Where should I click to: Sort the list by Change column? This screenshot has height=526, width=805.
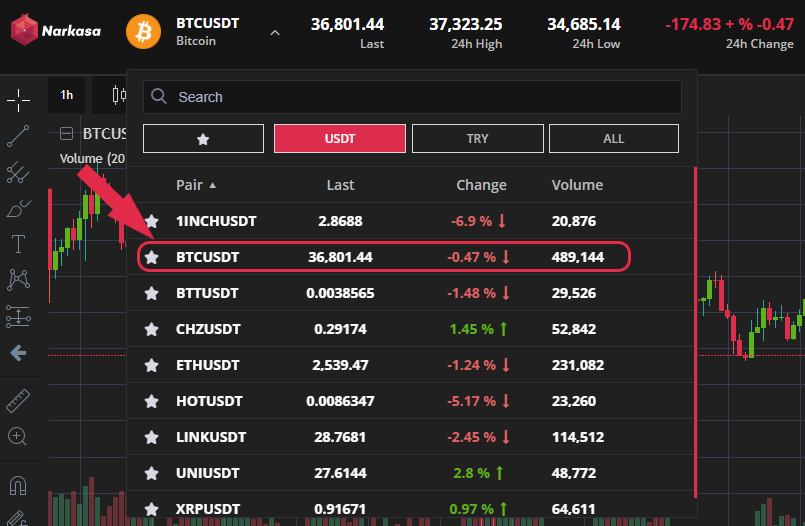click(x=482, y=185)
